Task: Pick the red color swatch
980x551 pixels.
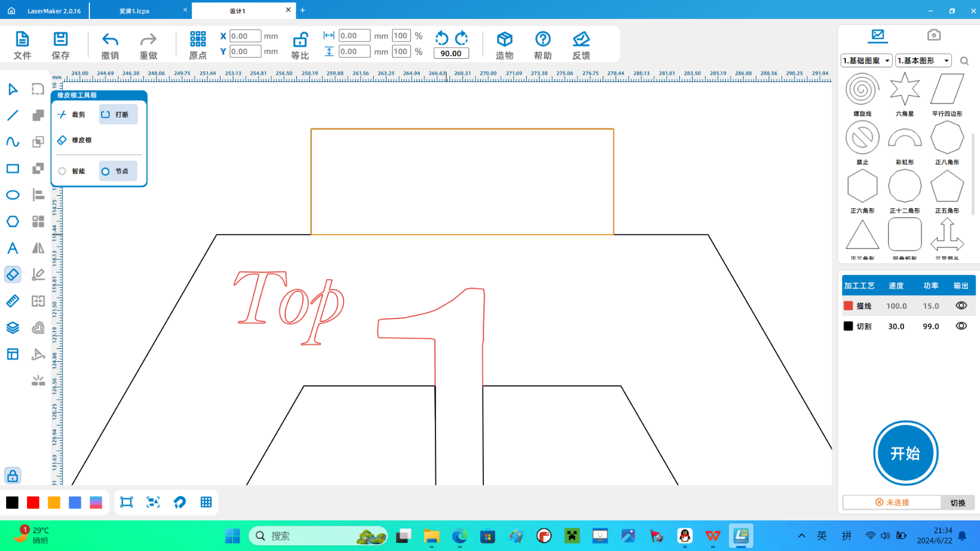Action: coord(33,503)
